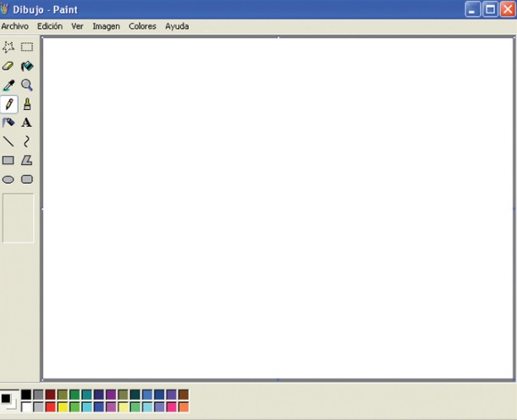Select the orange palette swatch
This screenshot has width=517, height=420.
(x=184, y=406)
